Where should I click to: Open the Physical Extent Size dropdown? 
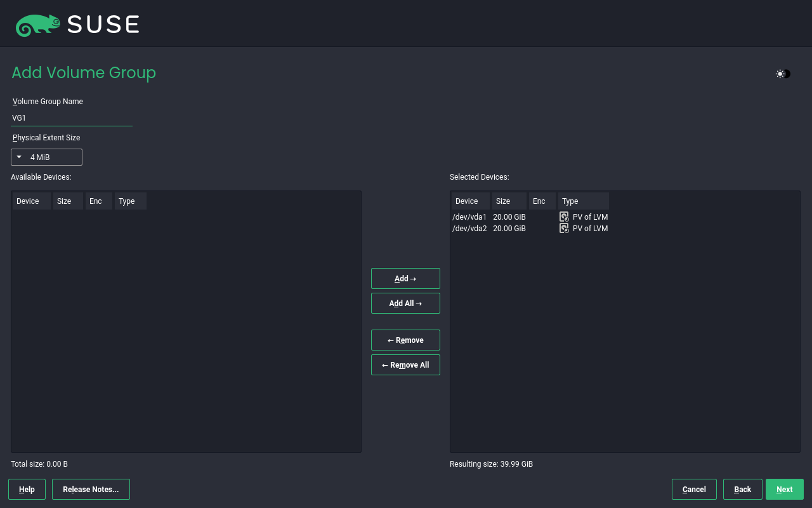point(46,157)
